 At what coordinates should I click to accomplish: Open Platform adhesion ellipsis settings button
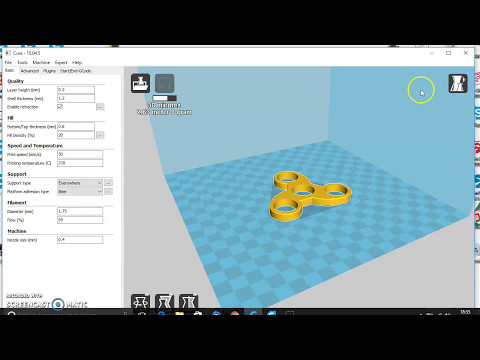pos(108,192)
